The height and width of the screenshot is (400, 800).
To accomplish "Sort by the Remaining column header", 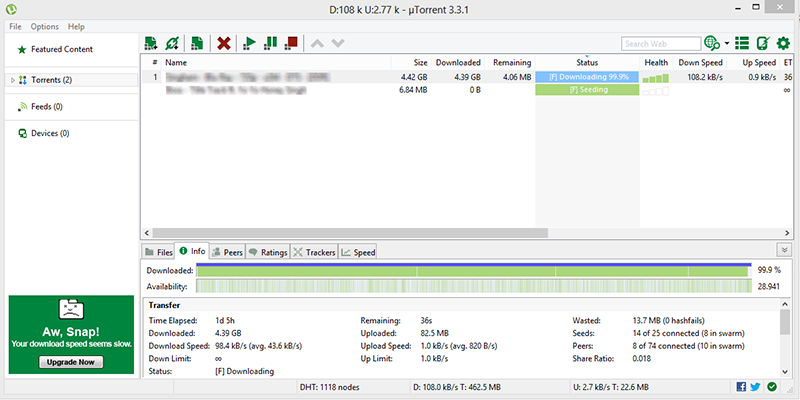I will [x=512, y=62].
